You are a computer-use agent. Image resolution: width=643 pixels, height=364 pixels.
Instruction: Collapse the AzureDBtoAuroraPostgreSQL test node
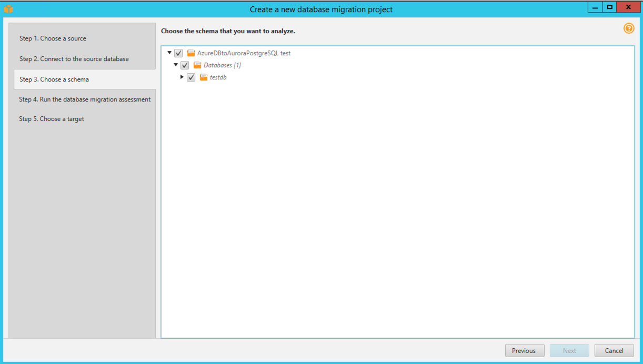(x=169, y=53)
